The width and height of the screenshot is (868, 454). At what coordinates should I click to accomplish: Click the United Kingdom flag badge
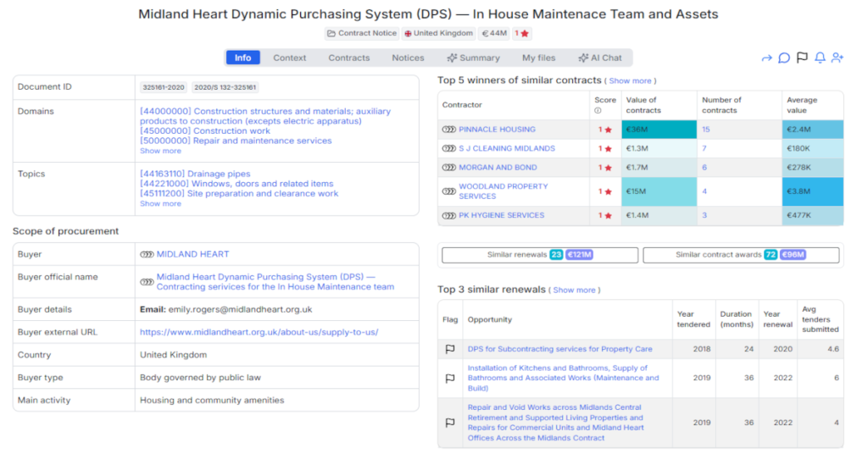point(438,33)
